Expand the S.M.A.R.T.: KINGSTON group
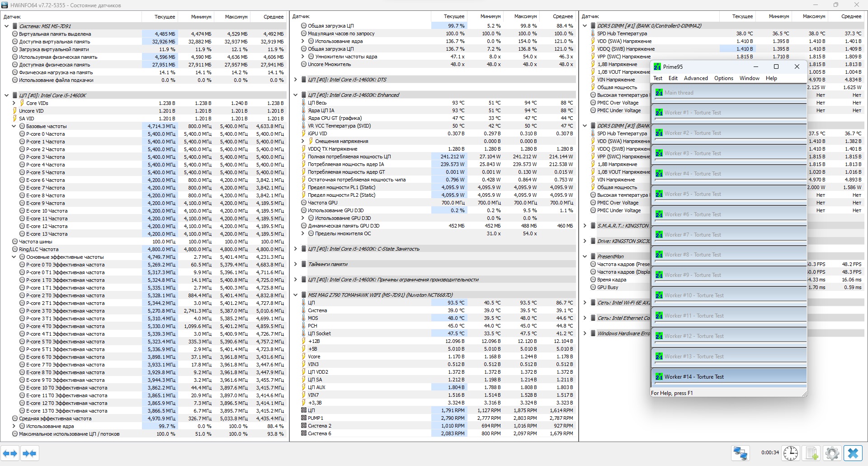Viewport: 868px width, 466px height. tap(585, 226)
